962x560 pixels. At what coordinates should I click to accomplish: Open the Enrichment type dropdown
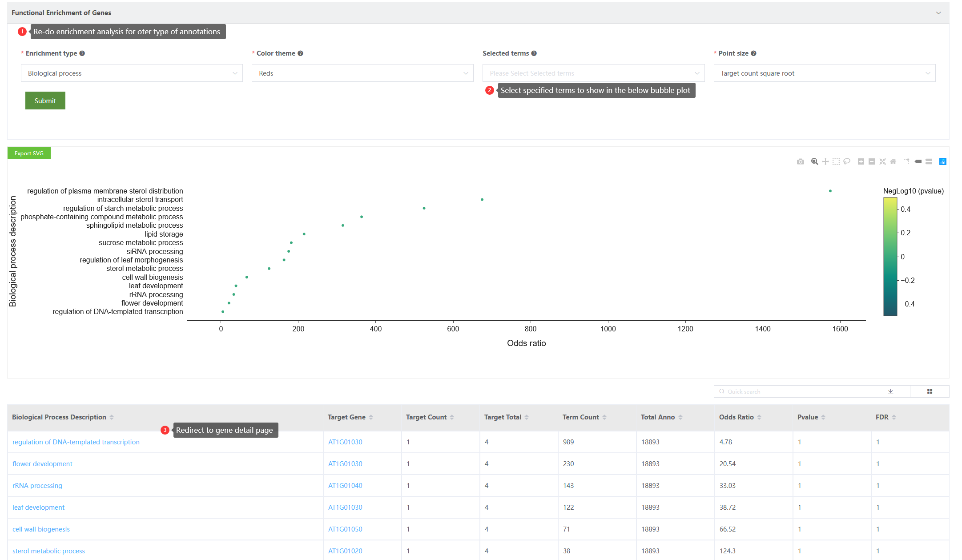(x=132, y=73)
